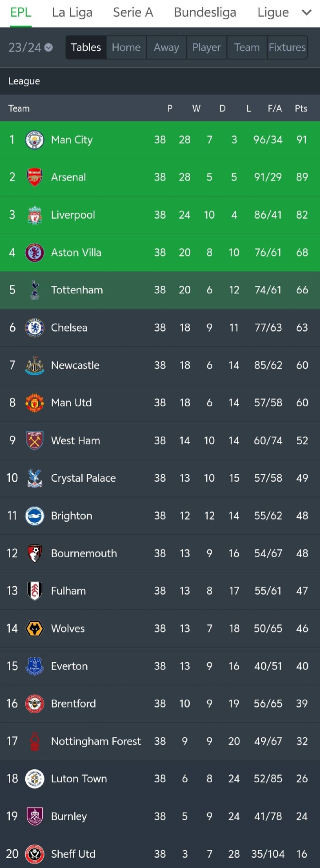Image resolution: width=320 pixels, height=868 pixels.
Task: Open the Fixtures view
Action: click(287, 48)
